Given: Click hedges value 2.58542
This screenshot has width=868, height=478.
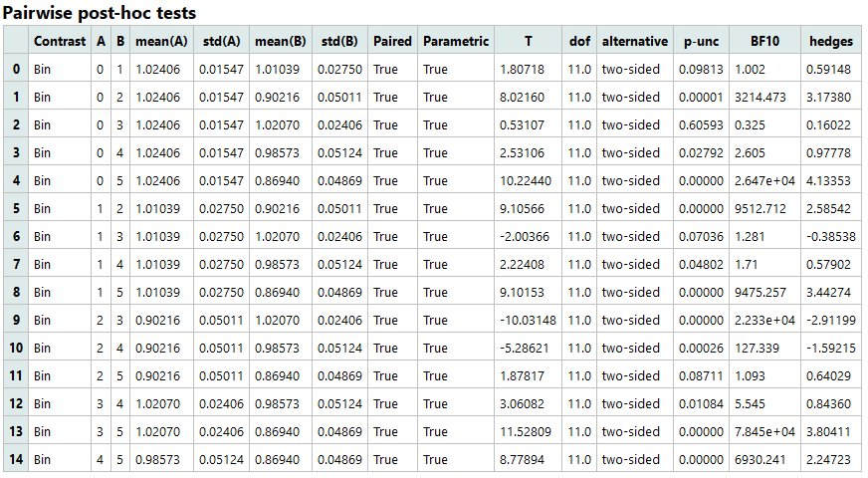Looking at the screenshot, I should coord(828,209).
